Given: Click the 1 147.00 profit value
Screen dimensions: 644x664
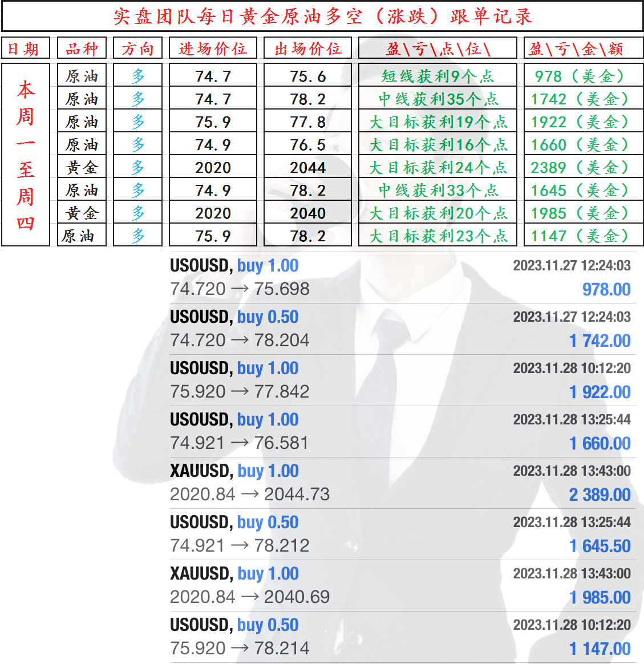Looking at the screenshot, I should [600, 649].
